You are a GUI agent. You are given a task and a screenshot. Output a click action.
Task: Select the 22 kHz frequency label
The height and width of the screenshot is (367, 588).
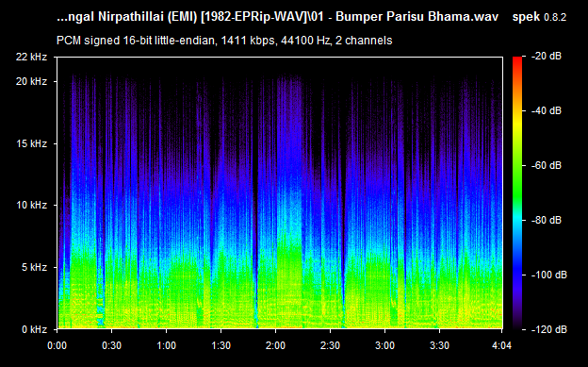tap(31, 58)
